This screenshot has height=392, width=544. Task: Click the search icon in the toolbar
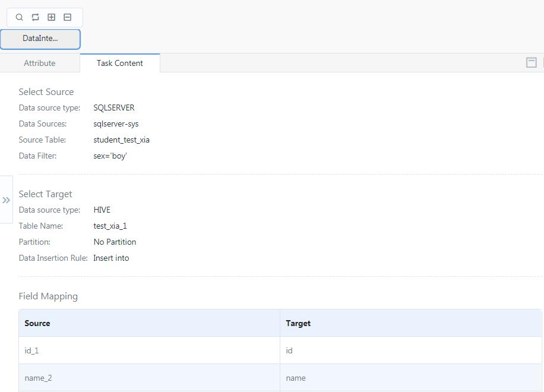[19, 17]
